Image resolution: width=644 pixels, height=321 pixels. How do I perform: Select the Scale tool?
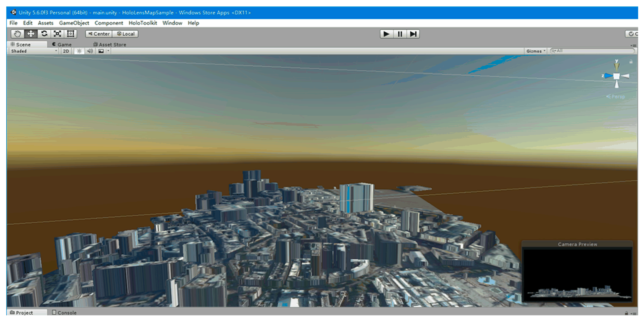(x=58, y=34)
